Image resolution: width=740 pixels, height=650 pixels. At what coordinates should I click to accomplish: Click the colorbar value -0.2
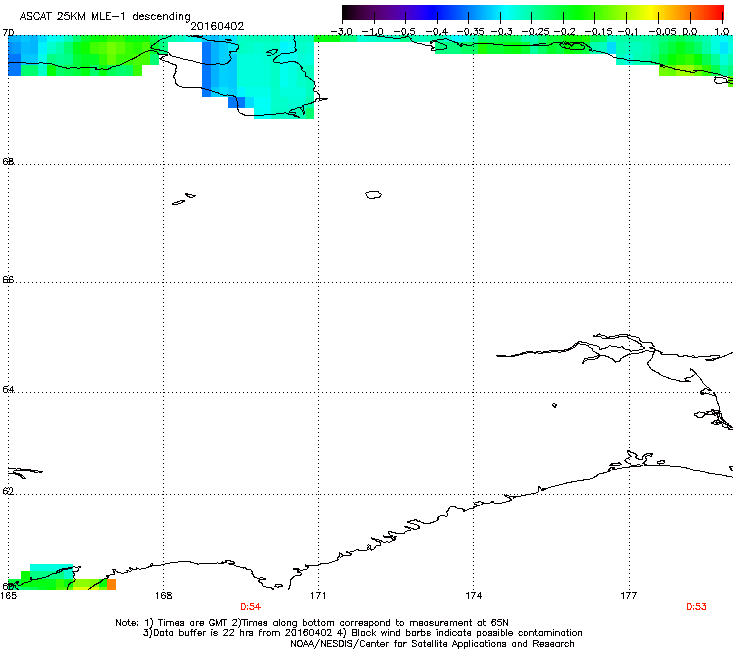[565, 32]
